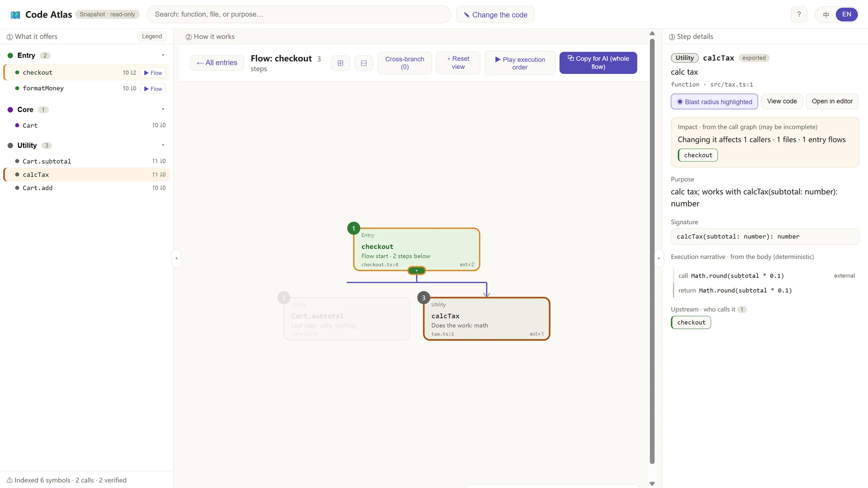Select the faded Cart.subtotal flow node
Viewport: 868px width, 488px height.
click(346, 319)
